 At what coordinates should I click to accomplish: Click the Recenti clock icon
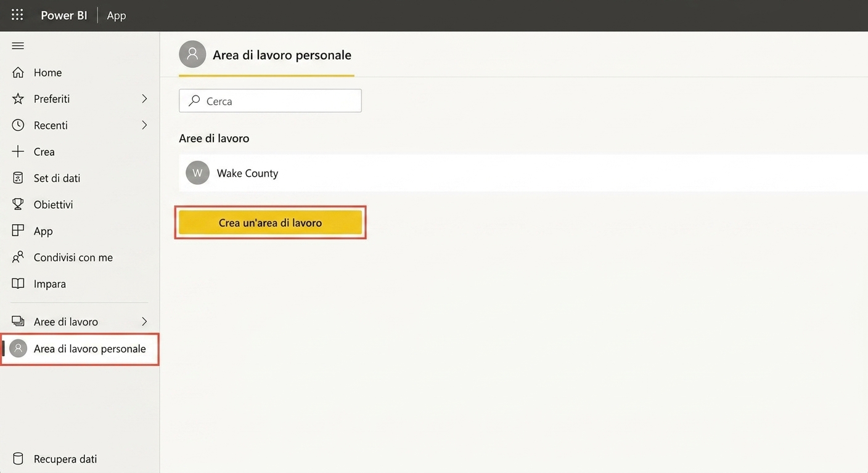pos(18,125)
